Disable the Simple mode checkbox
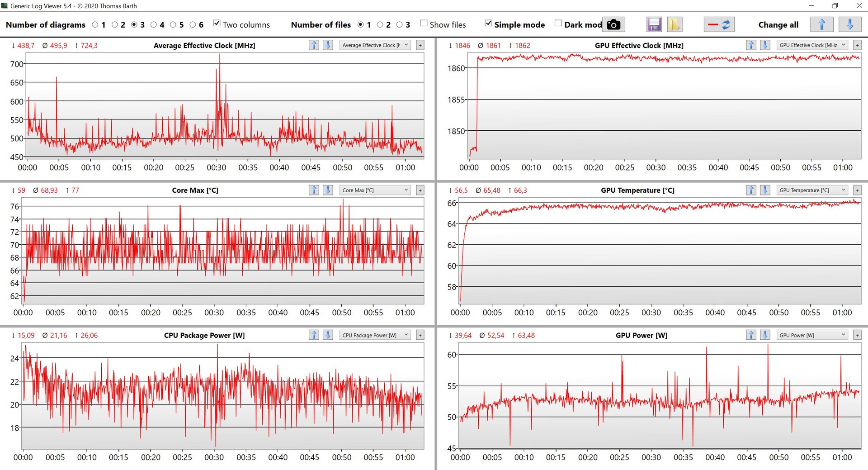This screenshot has height=470, width=868. [x=488, y=24]
